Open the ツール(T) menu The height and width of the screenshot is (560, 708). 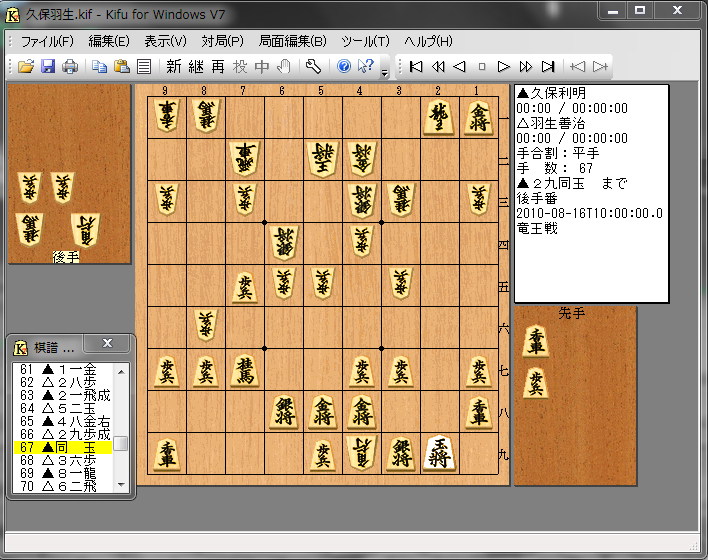(x=365, y=42)
